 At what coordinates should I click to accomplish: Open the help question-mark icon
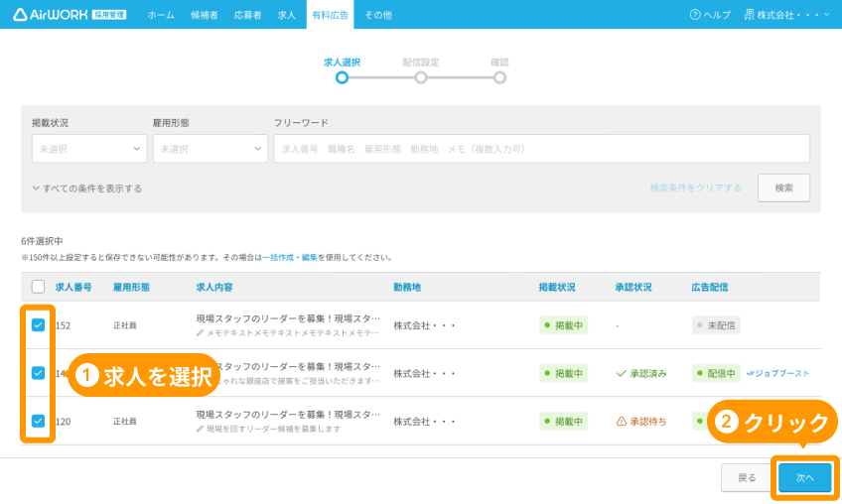click(695, 15)
